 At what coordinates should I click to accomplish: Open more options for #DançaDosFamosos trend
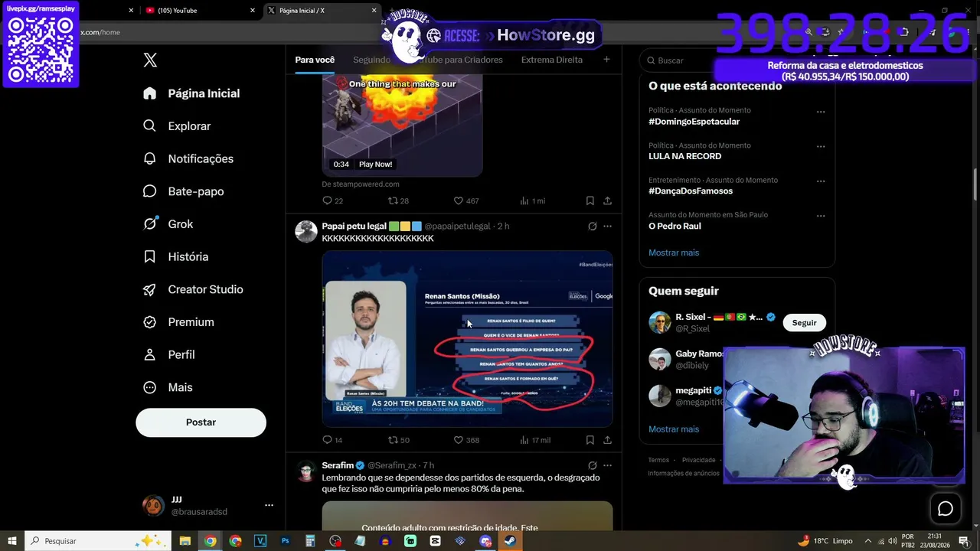pos(820,181)
